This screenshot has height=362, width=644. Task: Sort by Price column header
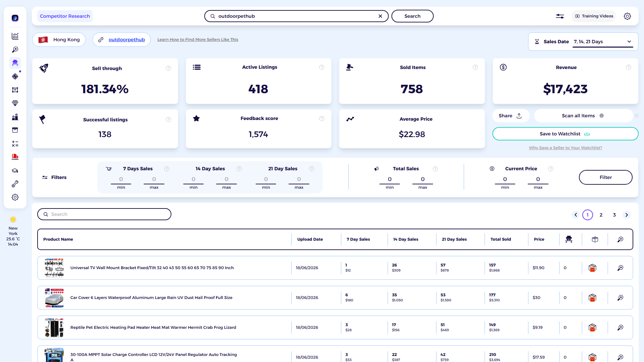click(x=539, y=239)
